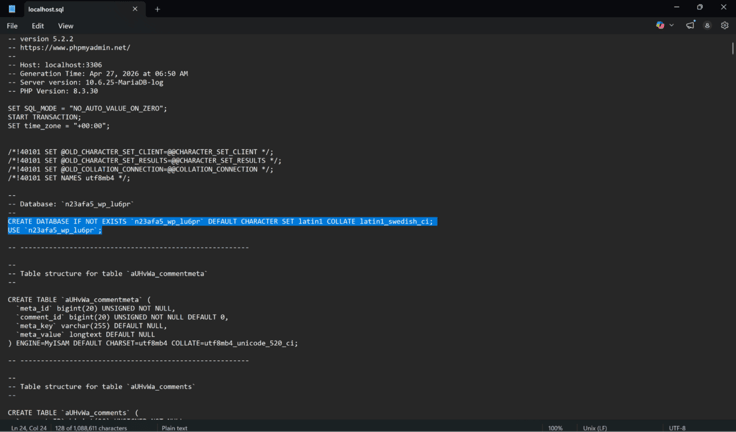736x432 pixels.
Task: Click the SET SQL_MODE line
Action: (87, 108)
